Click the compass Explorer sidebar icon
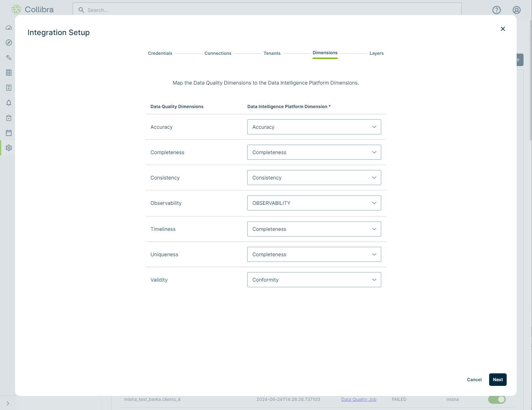 9,43
